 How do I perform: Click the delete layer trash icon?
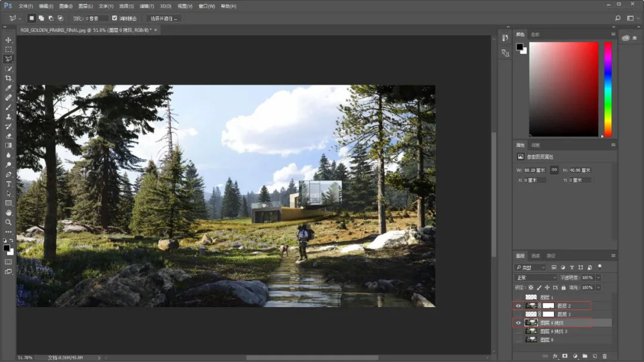(x=605, y=356)
